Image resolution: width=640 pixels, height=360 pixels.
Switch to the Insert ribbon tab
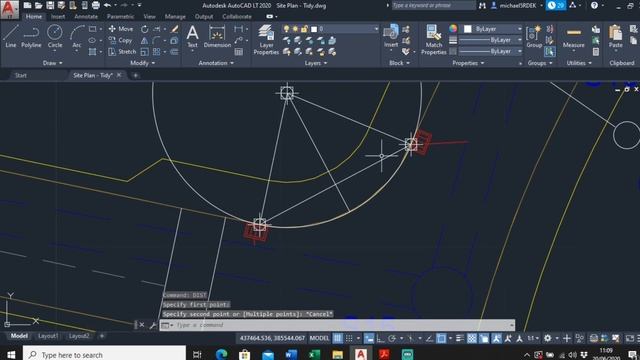tap(58, 17)
